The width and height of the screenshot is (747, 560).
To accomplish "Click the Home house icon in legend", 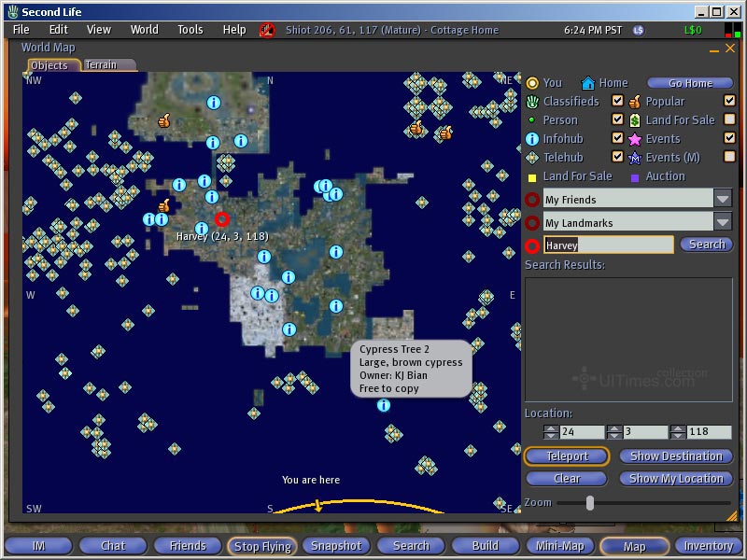I will click(588, 83).
